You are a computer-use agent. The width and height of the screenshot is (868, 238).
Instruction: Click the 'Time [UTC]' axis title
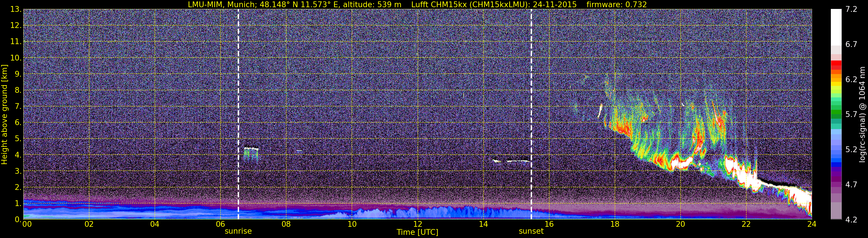pyautogui.click(x=417, y=232)
